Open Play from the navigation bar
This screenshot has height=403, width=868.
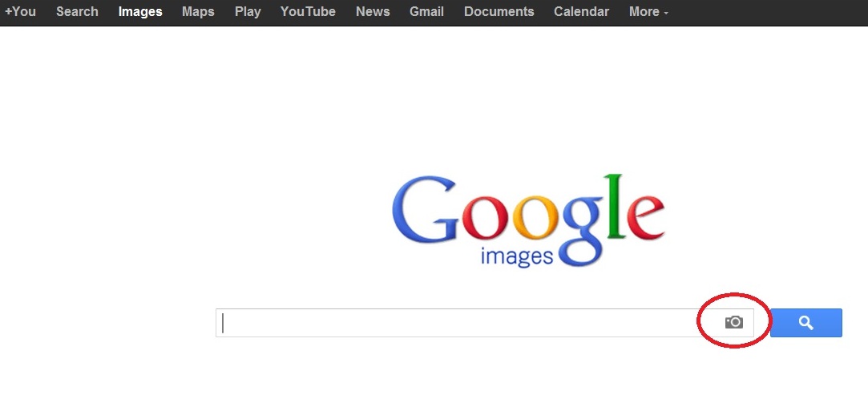248,12
